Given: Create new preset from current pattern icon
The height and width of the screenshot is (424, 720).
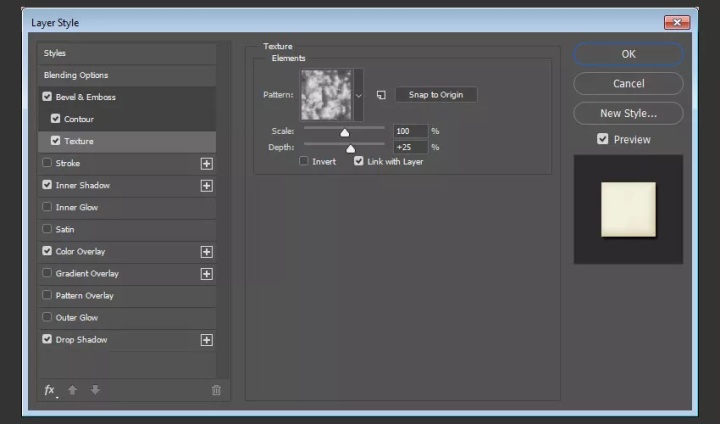Looking at the screenshot, I should point(381,95).
